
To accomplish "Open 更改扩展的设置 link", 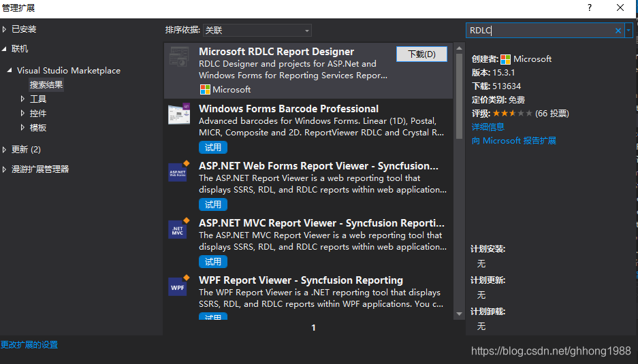I will coord(29,345).
